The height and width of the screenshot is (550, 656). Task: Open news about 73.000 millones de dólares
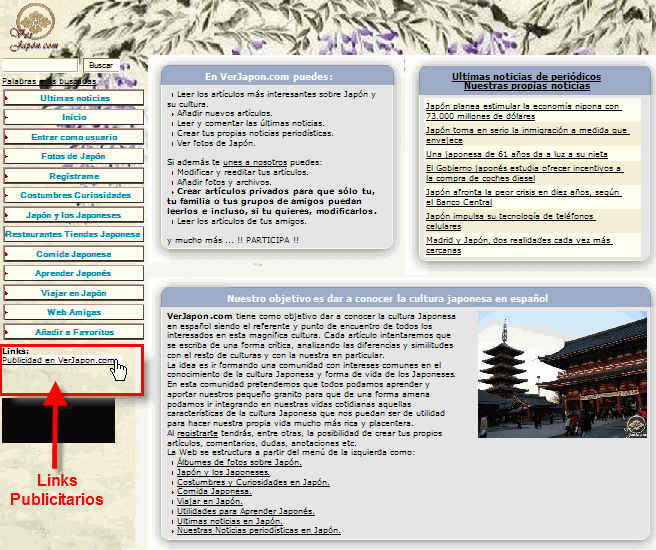(x=523, y=111)
